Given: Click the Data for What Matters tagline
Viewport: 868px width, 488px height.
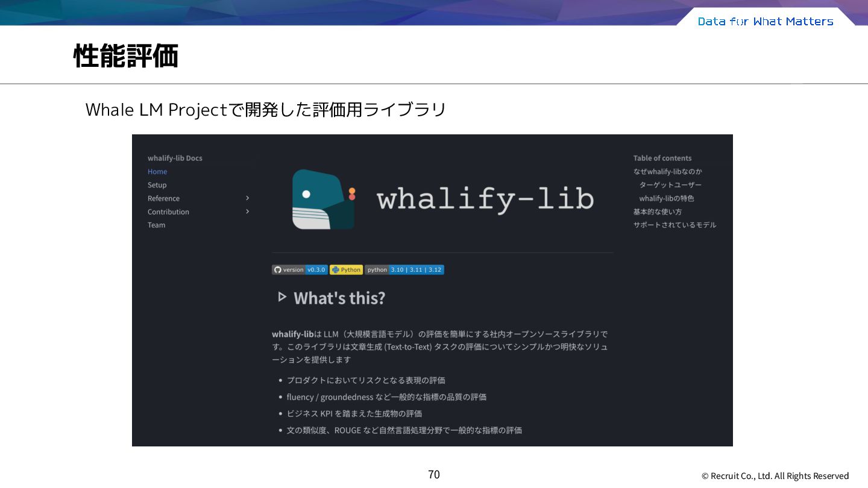Looking at the screenshot, I should (766, 21).
